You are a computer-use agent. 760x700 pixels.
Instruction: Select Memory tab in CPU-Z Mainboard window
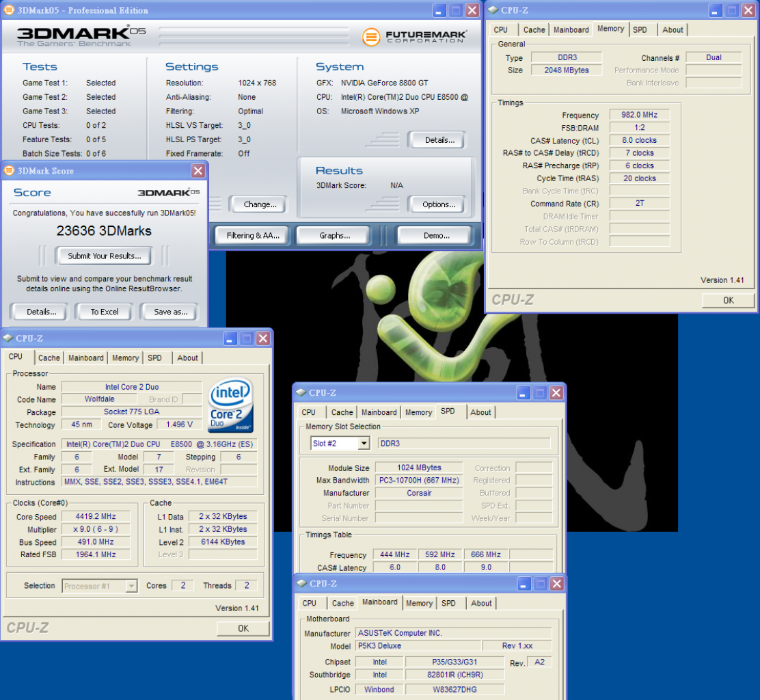[419, 604]
